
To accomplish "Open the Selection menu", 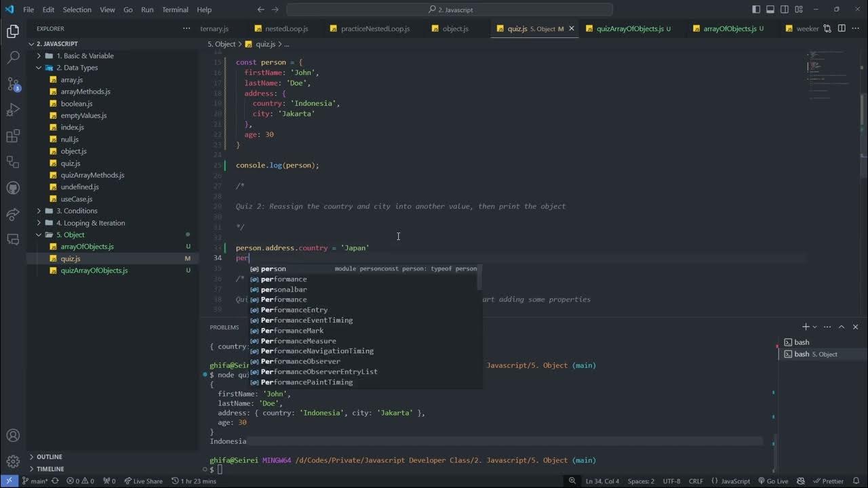I will (x=77, y=9).
